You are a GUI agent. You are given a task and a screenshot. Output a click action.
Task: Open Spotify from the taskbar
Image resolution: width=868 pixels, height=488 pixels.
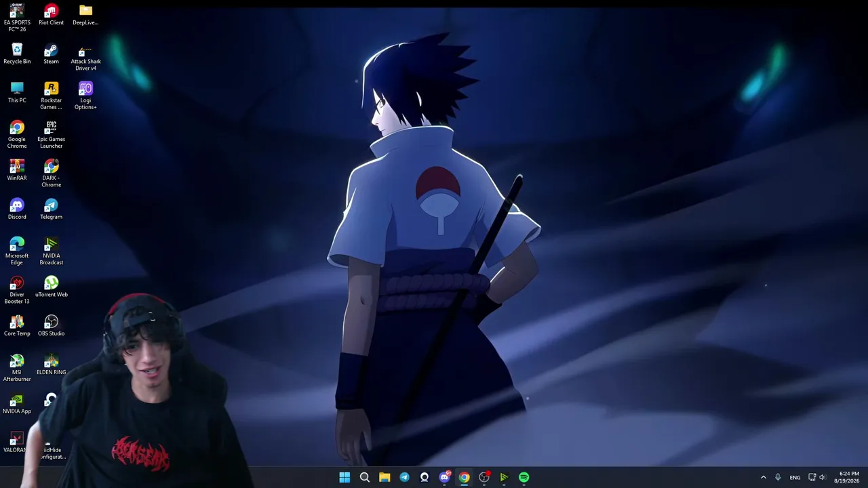(524, 477)
